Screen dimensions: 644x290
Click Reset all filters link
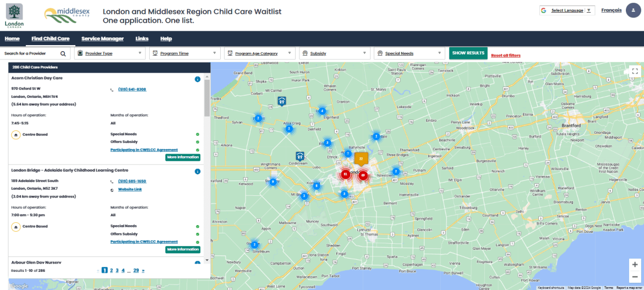click(505, 56)
